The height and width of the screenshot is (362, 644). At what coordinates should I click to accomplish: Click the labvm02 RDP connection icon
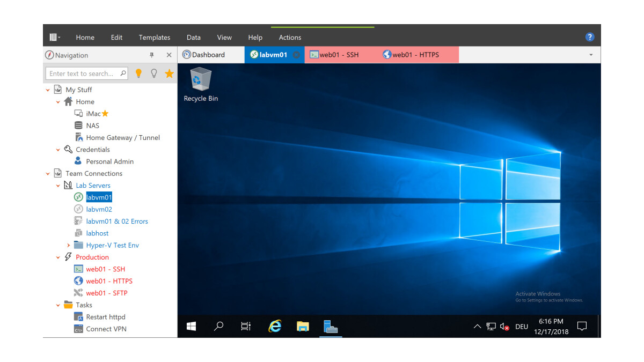[x=78, y=209]
